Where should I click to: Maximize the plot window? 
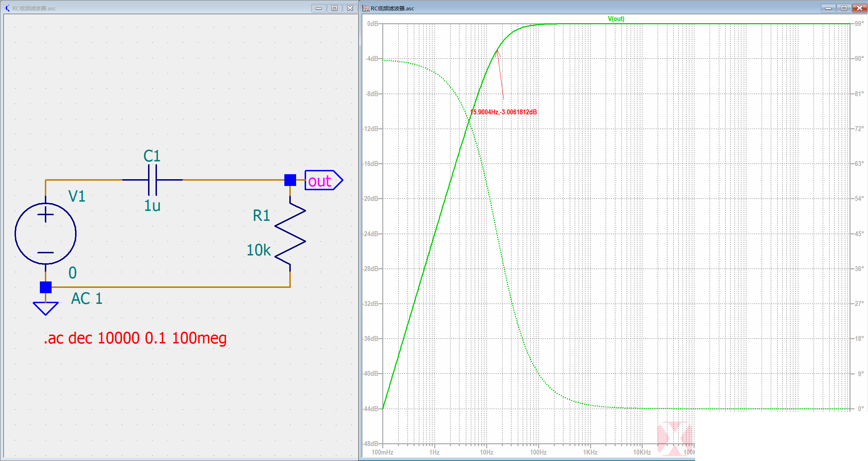tap(844, 8)
